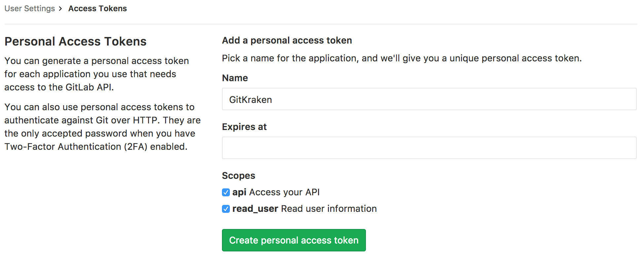Image resolution: width=644 pixels, height=260 pixels.
Task: Click the Scopes section label
Action: click(238, 176)
